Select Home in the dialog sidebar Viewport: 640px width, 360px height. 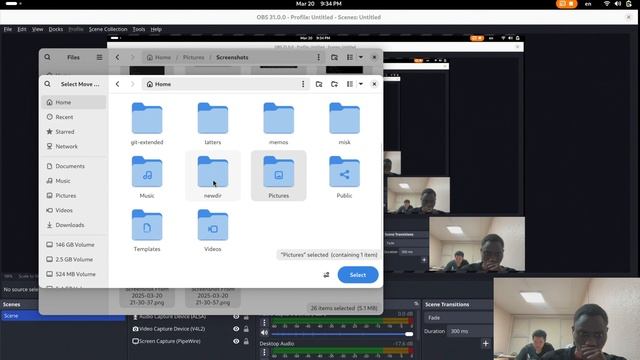[x=74, y=102]
